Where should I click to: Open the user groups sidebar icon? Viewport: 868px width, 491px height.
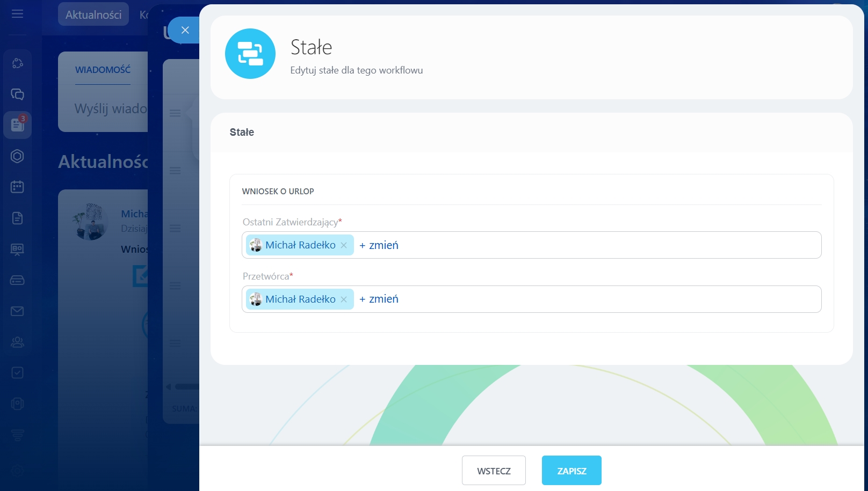coord(17,342)
